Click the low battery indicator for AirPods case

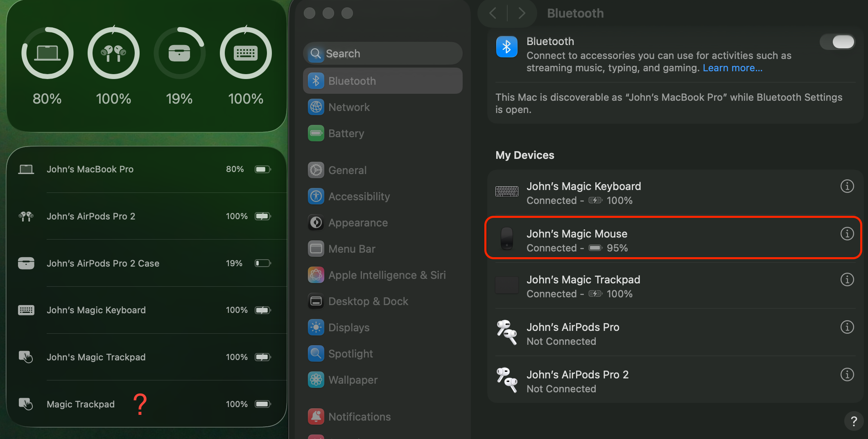click(x=263, y=263)
